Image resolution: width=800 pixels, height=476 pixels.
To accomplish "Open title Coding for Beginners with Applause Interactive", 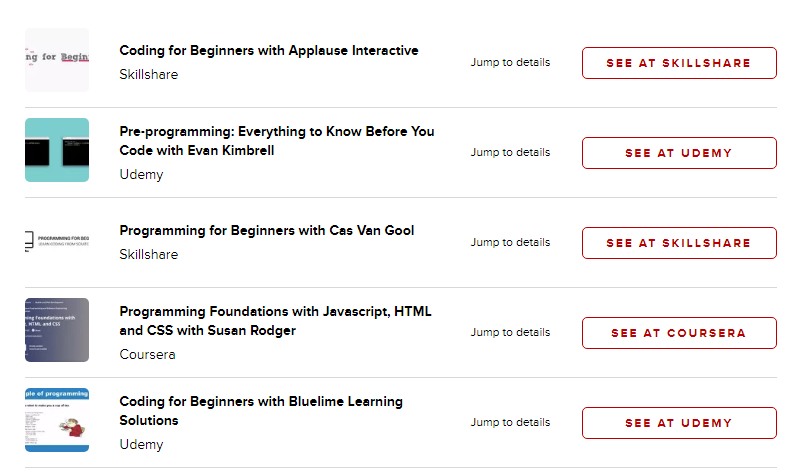I will coord(269,51).
